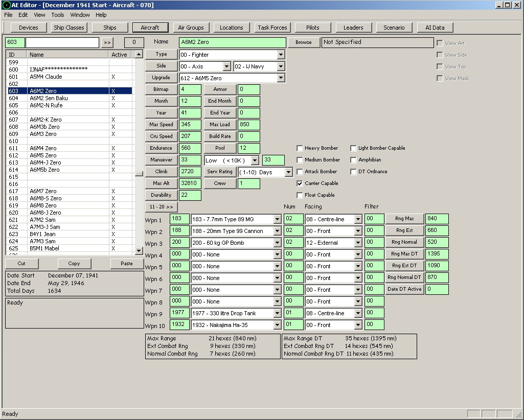The image size is (524, 420).
Task: Switch to the Devices tab
Action: tap(29, 28)
